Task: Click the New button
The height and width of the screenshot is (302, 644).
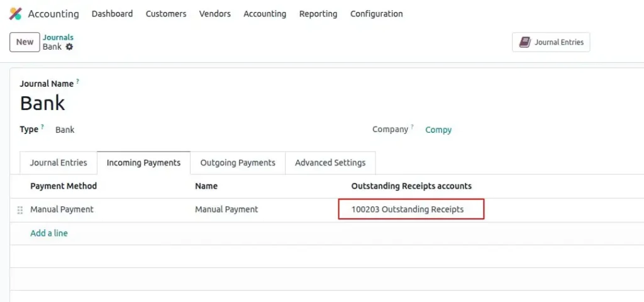Action: click(25, 42)
